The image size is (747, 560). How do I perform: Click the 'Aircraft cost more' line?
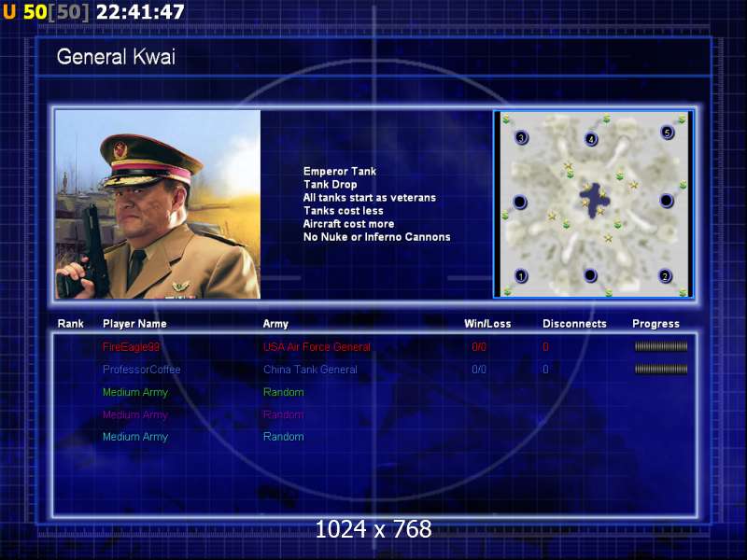tap(348, 224)
